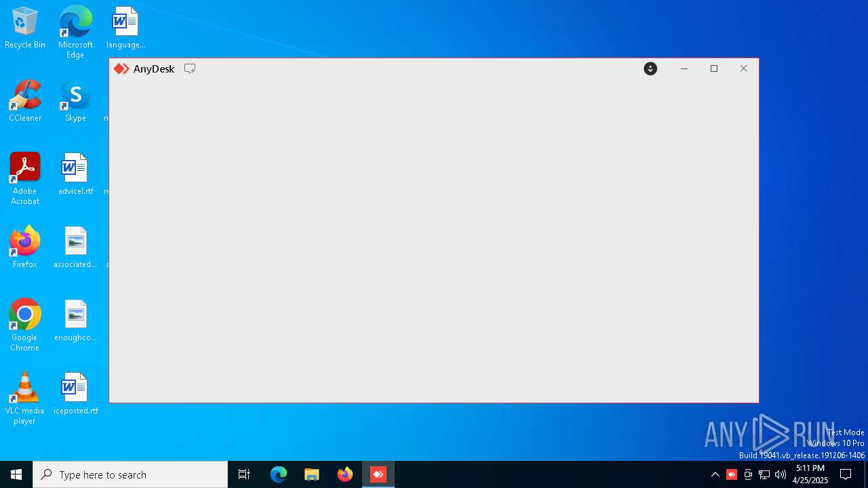Click the tray icon right of AnyDesk
This screenshot has width=868, height=488.
tap(748, 474)
